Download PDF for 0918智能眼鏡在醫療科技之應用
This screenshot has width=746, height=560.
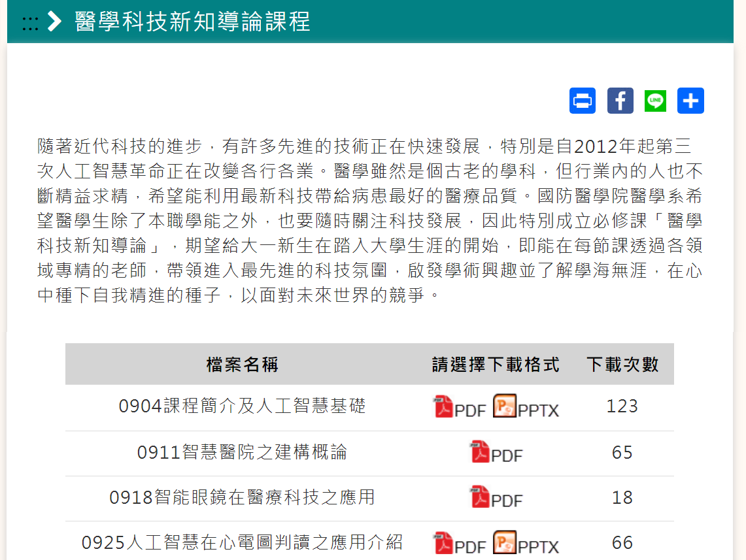[496, 498]
